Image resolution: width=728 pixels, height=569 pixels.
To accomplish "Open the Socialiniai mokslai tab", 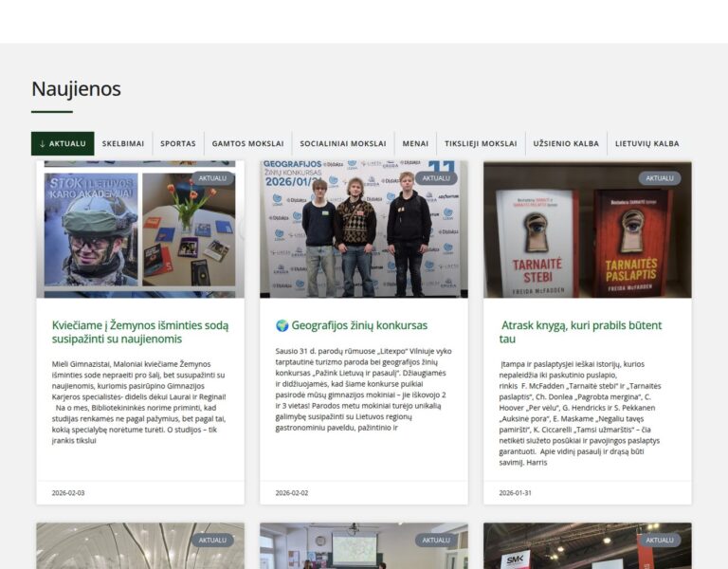I will [x=343, y=144].
